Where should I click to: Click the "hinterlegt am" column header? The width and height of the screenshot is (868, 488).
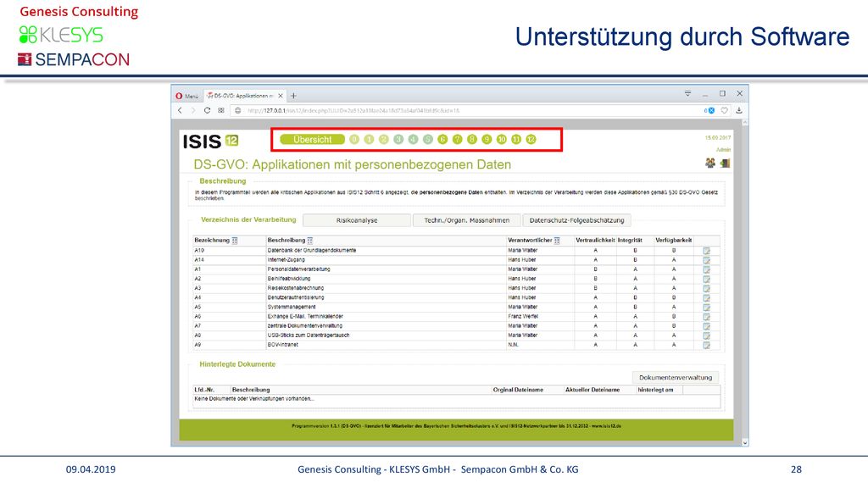tap(655, 390)
